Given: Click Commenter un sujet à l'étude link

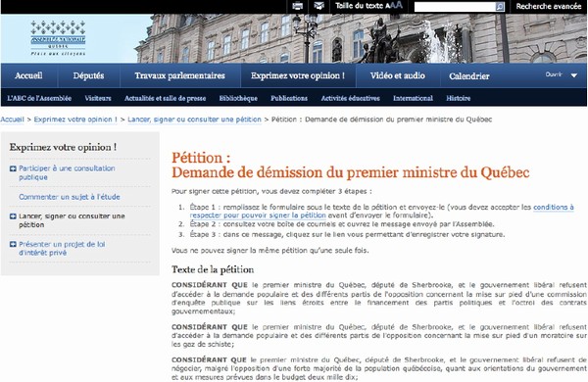Looking at the screenshot, I should click(70, 197).
